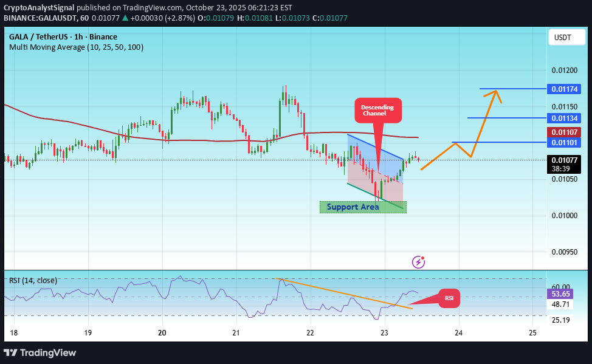Click the purple 53.65 RSI value label
Image resolution: width=592 pixels, height=364 pixels.
(x=559, y=294)
